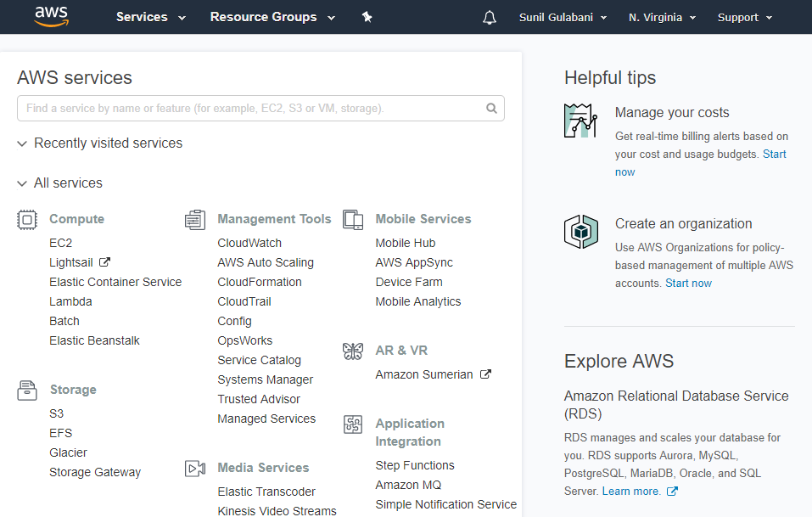
Task: Click the search magnifier icon
Action: pos(491,109)
